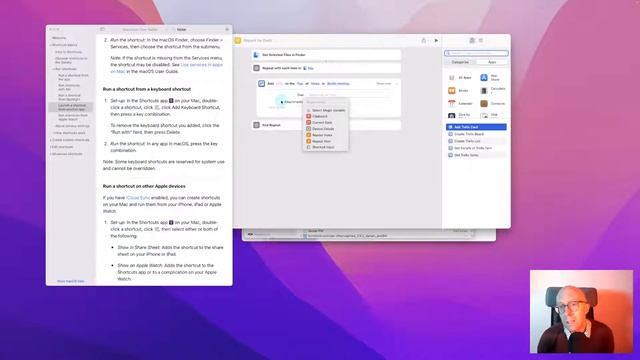This screenshot has width=640, height=360.
Task: Open Run shortcuts from Apple Watch topic
Action: 73,117
